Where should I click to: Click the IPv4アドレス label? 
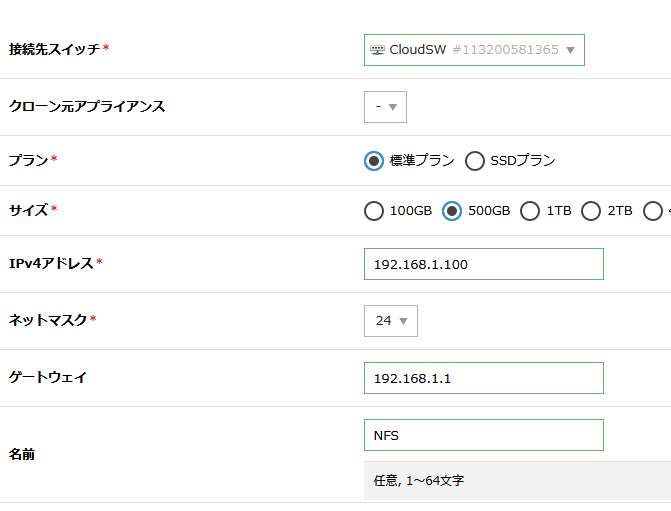pyautogui.click(x=51, y=263)
